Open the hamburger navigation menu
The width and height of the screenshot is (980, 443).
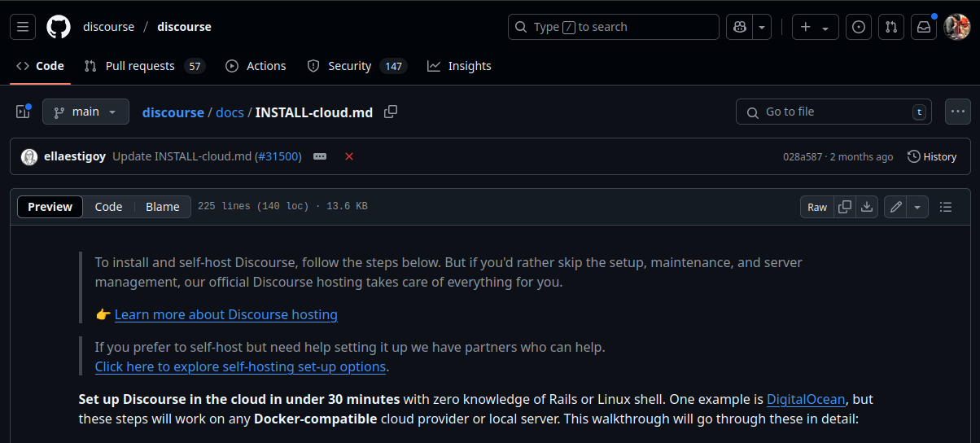tap(23, 27)
